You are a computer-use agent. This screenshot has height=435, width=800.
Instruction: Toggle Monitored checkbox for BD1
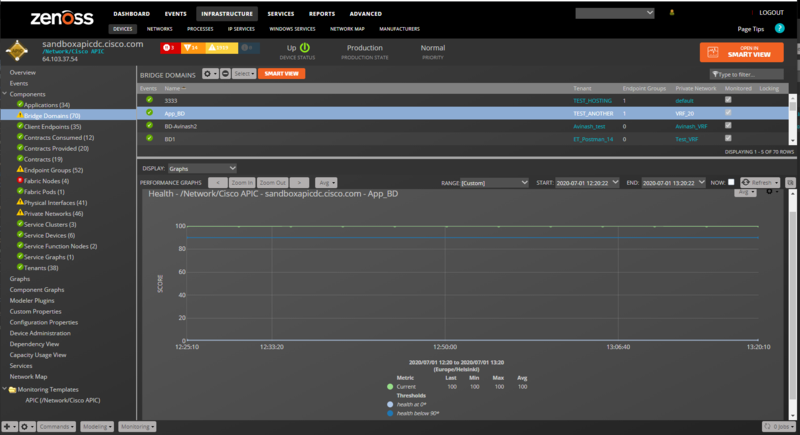(x=728, y=138)
